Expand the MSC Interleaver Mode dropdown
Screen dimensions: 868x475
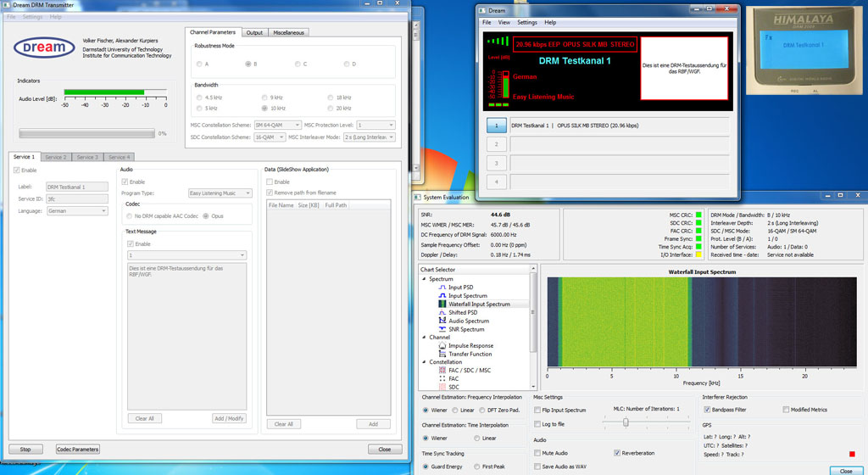370,137
